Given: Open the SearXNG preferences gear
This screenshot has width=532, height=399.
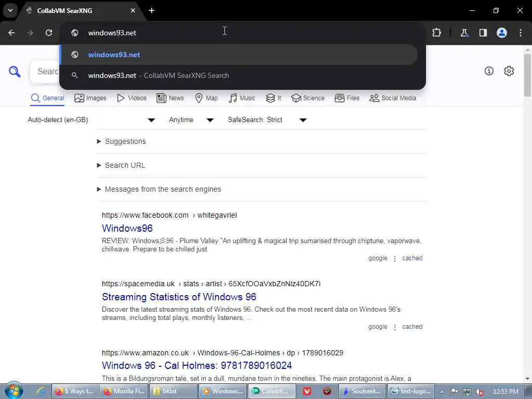Looking at the screenshot, I should coord(509,71).
